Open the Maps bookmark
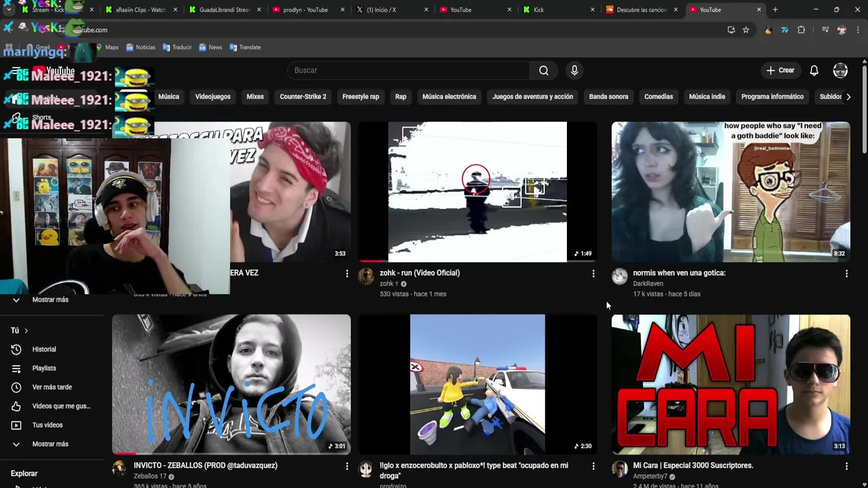Image resolution: width=868 pixels, height=488 pixels. pos(107,47)
